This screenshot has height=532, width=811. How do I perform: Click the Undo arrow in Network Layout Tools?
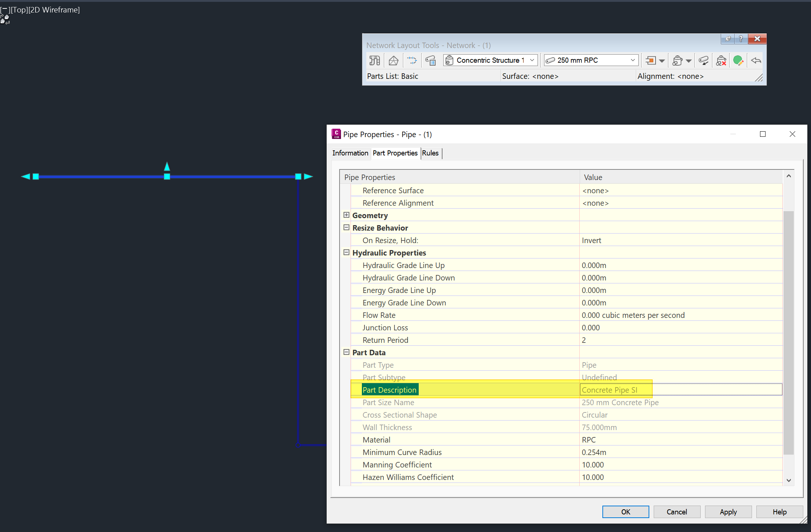tap(756, 60)
